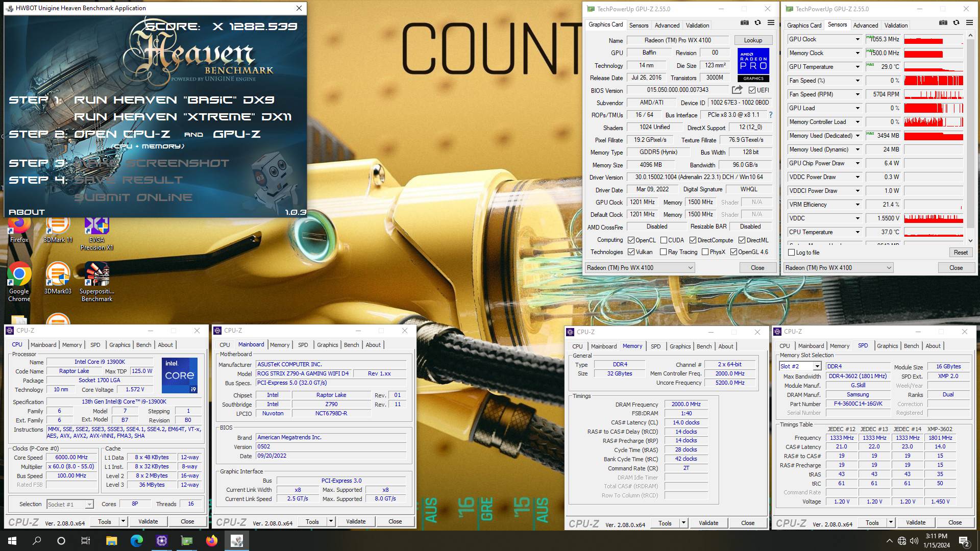Toggle the CUDA checkbox

point(664,240)
